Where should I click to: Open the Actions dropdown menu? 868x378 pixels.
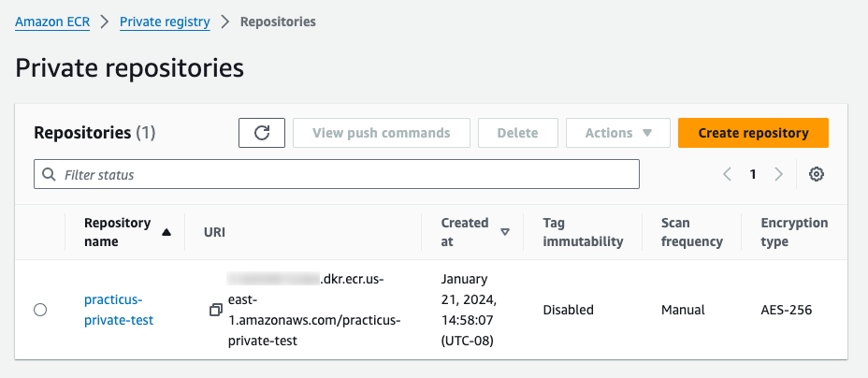tap(617, 133)
